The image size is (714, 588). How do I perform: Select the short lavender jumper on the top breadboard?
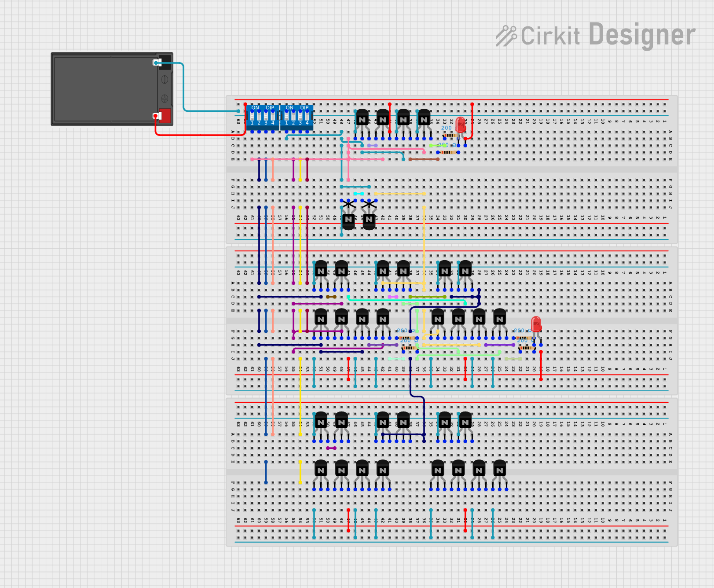click(x=372, y=145)
